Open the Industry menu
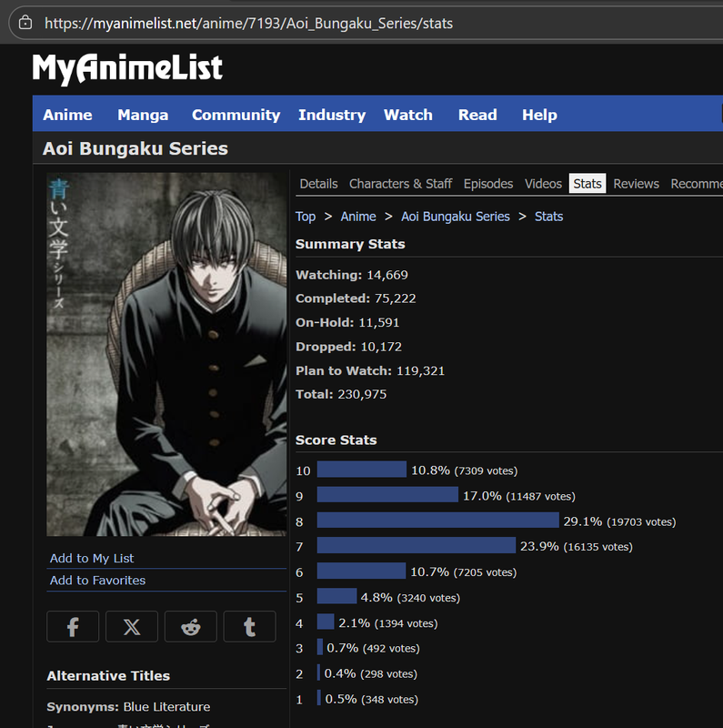 (332, 115)
